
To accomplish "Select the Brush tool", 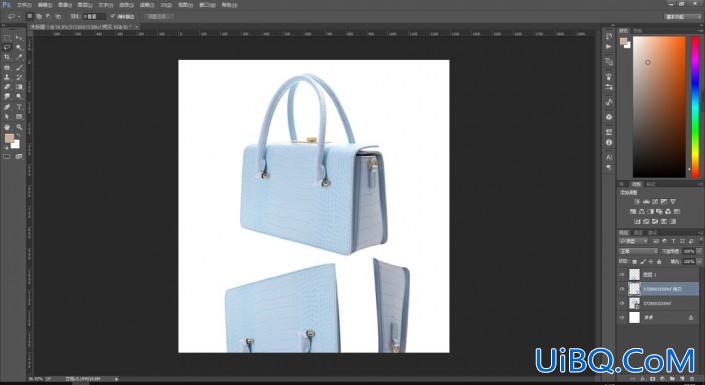I will point(19,67).
